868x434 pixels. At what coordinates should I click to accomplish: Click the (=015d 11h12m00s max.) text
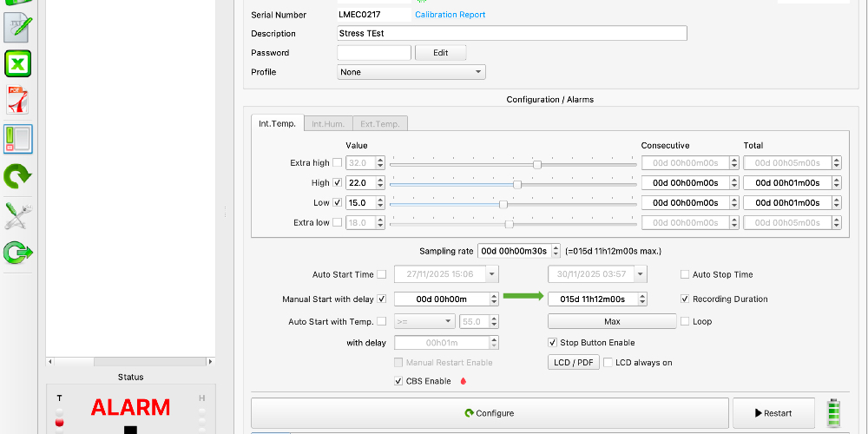pyautogui.click(x=614, y=251)
